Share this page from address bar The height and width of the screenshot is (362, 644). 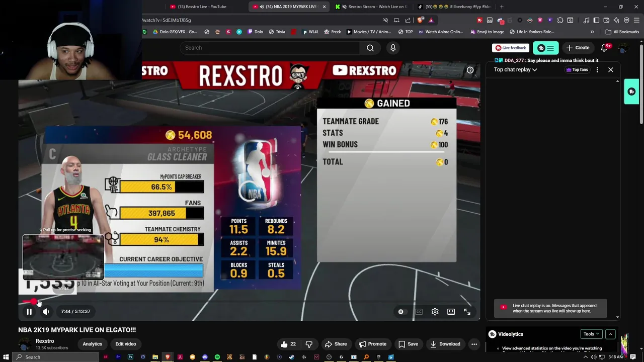(408, 20)
